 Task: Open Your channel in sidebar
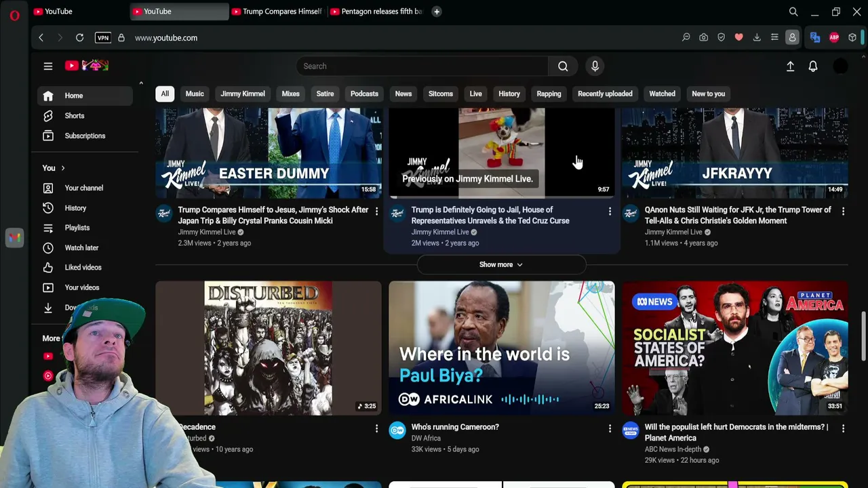tap(85, 188)
